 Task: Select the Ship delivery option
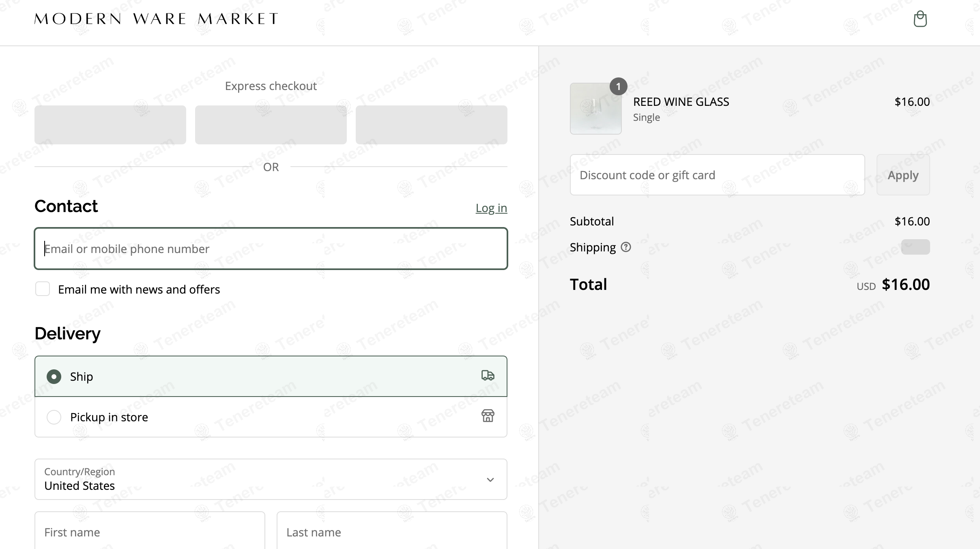point(54,377)
